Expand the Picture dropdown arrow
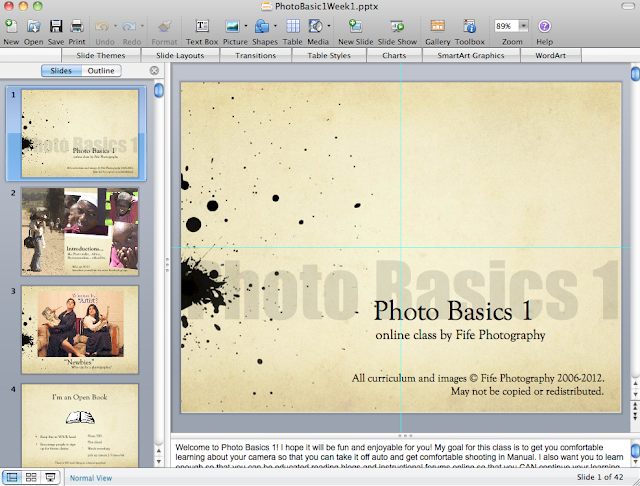640x486 pixels. [x=246, y=26]
